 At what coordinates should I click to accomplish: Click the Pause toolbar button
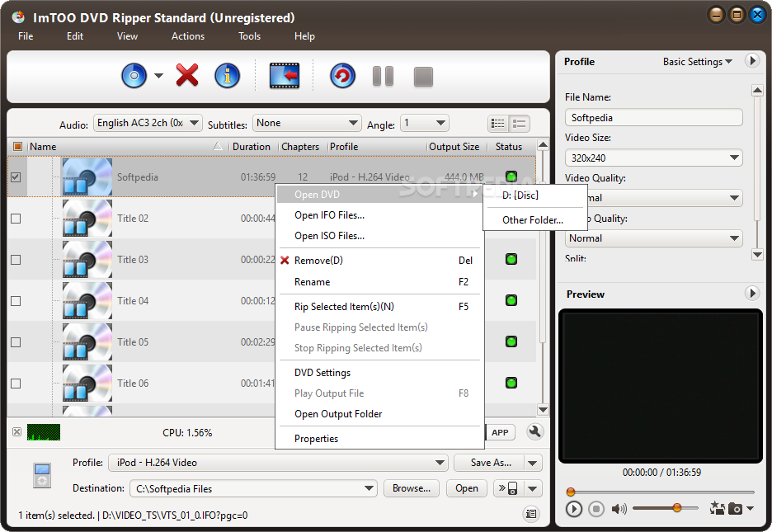(x=383, y=76)
